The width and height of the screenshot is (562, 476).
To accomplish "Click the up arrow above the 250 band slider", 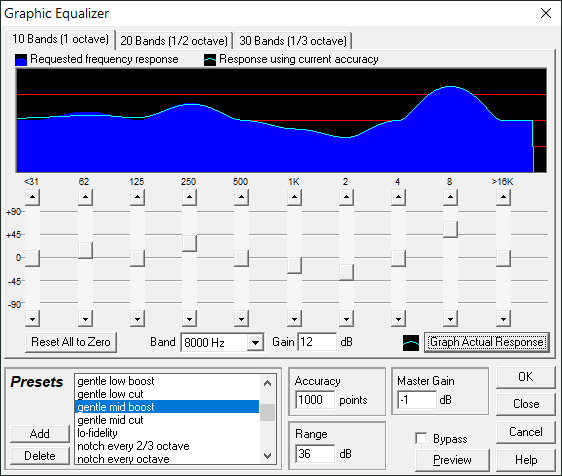I will pyautogui.click(x=189, y=197).
